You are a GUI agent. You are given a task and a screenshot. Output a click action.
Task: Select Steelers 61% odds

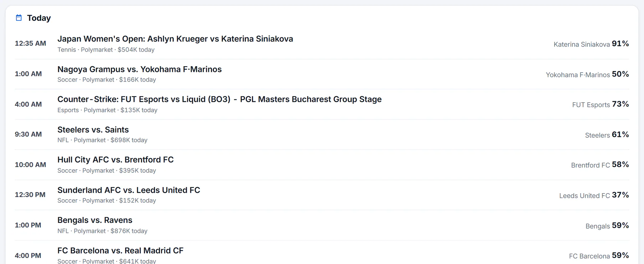point(607,135)
